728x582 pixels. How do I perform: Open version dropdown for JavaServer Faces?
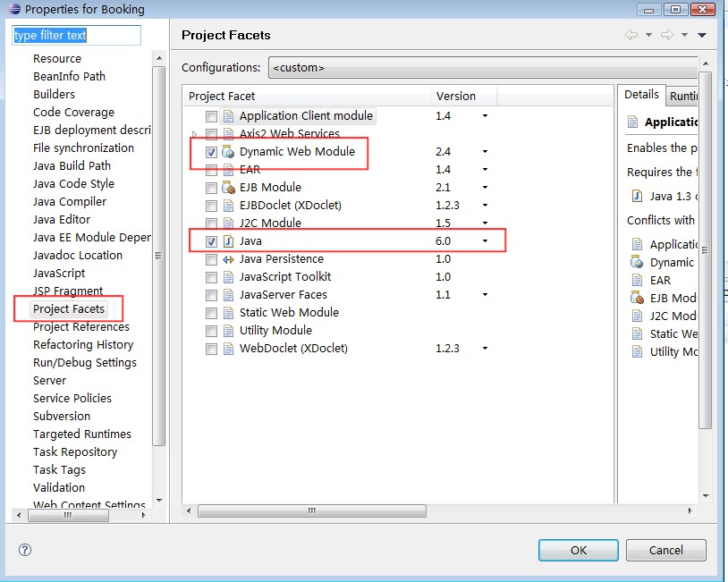pos(485,295)
